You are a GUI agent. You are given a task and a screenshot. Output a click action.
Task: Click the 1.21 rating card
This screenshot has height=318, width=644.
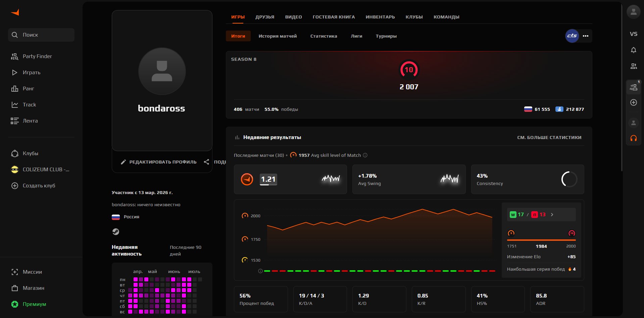pos(290,179)
